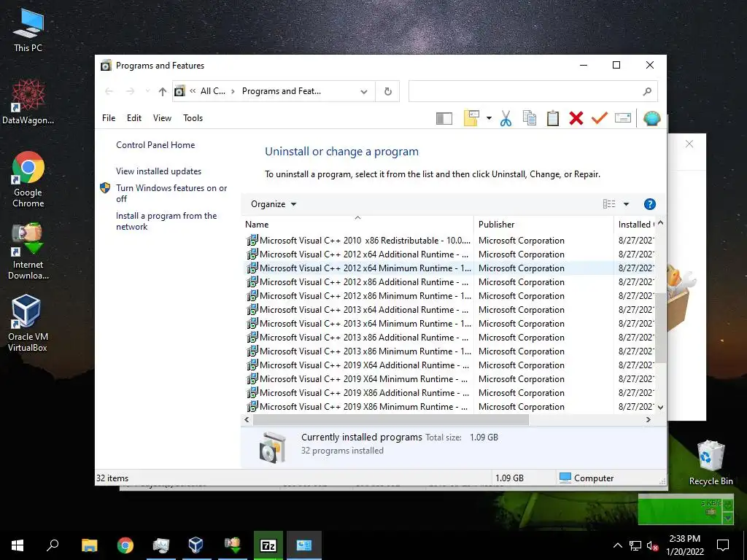The height and width of the screenshot is (560, 747).
Task: Sort by the Name column header
Action: 357,225
